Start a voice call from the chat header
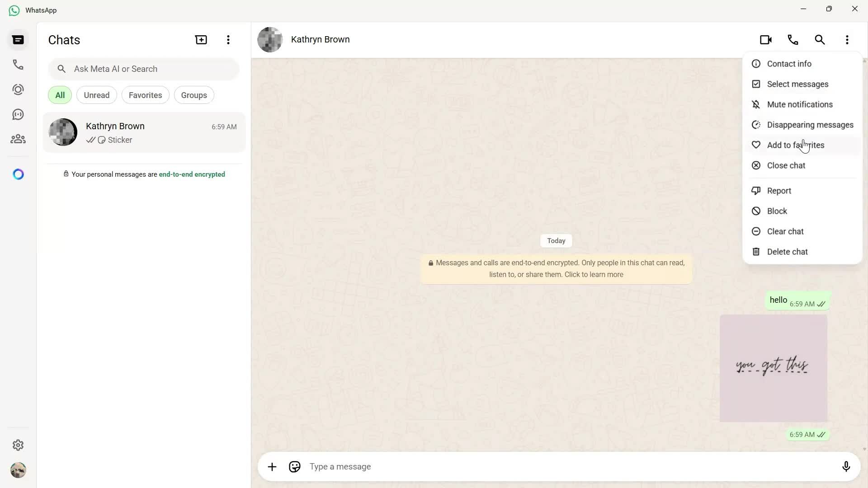 click(793, 40)
